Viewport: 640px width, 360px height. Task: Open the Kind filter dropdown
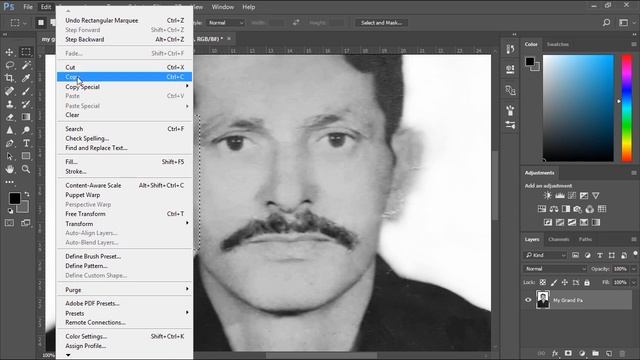tap(546, 255)
